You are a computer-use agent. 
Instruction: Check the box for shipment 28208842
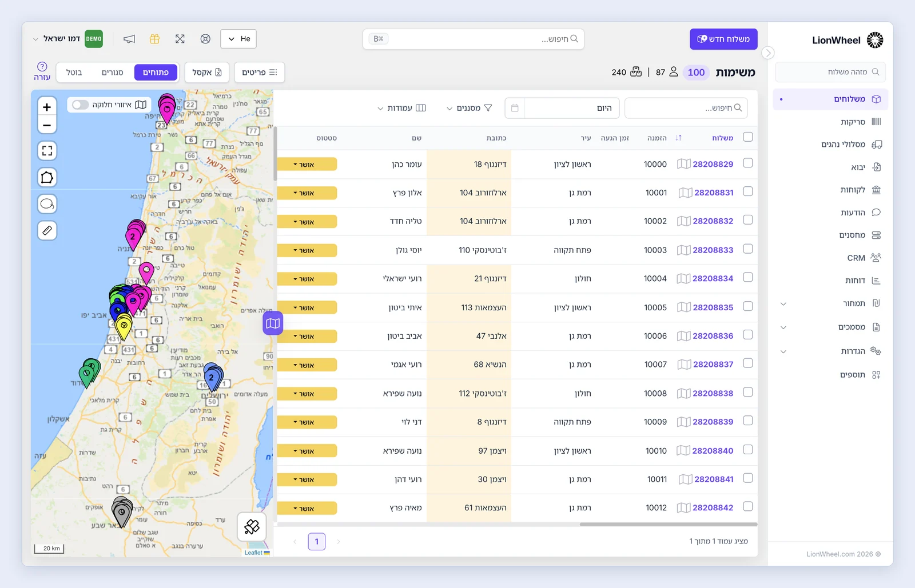pos(747,507)
